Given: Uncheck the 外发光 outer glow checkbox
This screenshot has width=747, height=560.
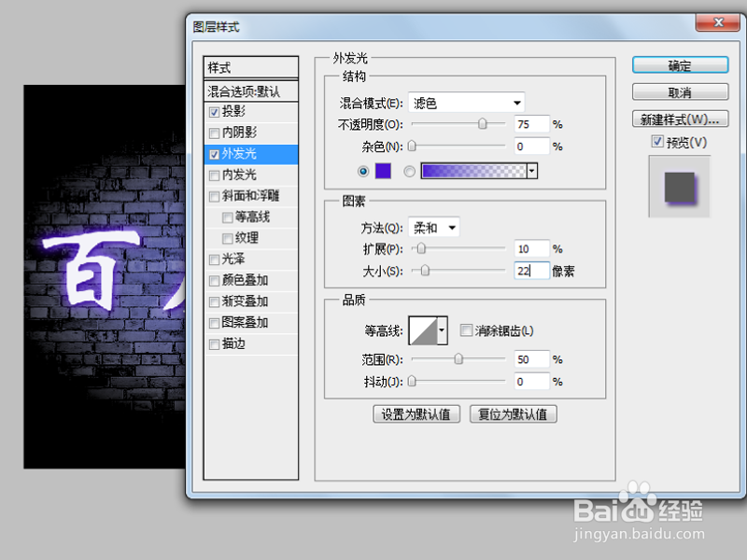Looking at the screenshot, I should coord(215,154).
